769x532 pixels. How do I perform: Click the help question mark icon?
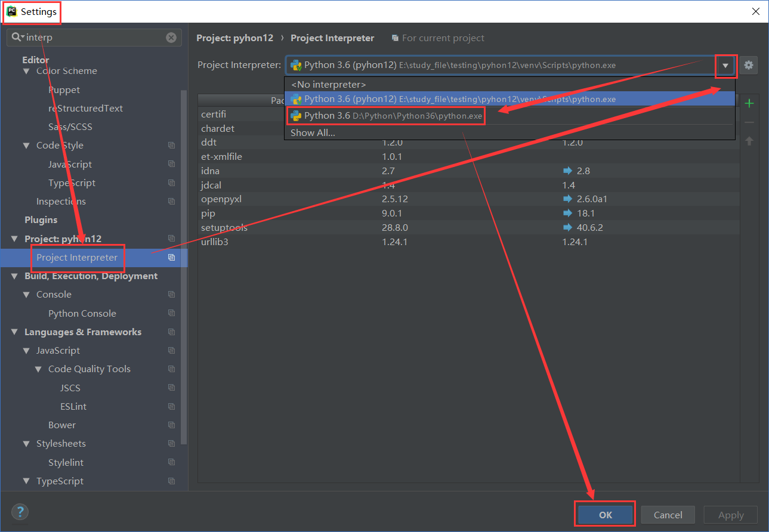[20, 512]
